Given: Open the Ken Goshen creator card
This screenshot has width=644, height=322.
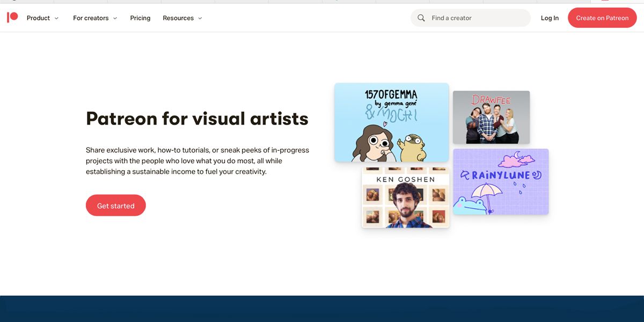Looking at the screenshot, I should coord(405,197).
